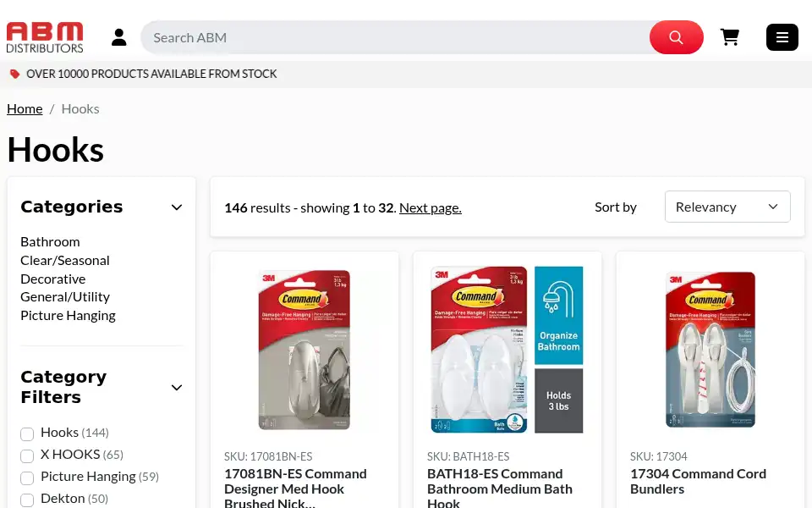This screenshot has height=508, width=812.
Task: Click the 'SKU: BATH18-ES' text
Action: pyautogui.click(x=468, y=456)
